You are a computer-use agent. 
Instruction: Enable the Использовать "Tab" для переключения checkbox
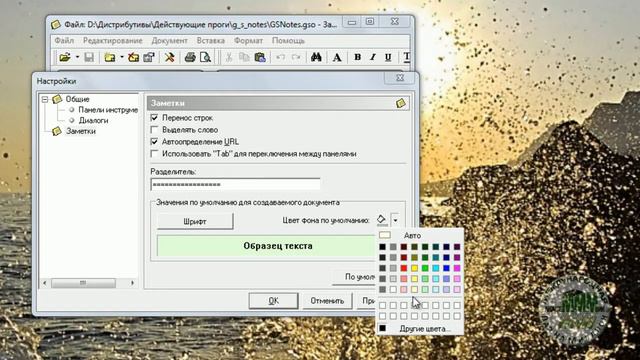(x=154, y=154)
